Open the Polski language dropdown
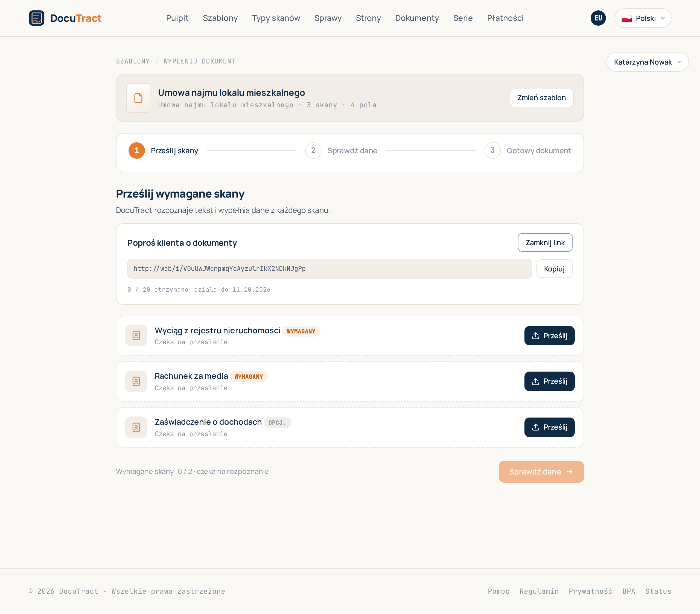Image resolution: width=700 pixels, height=614 pixels. pyautogui.click(x=643, y=18)
